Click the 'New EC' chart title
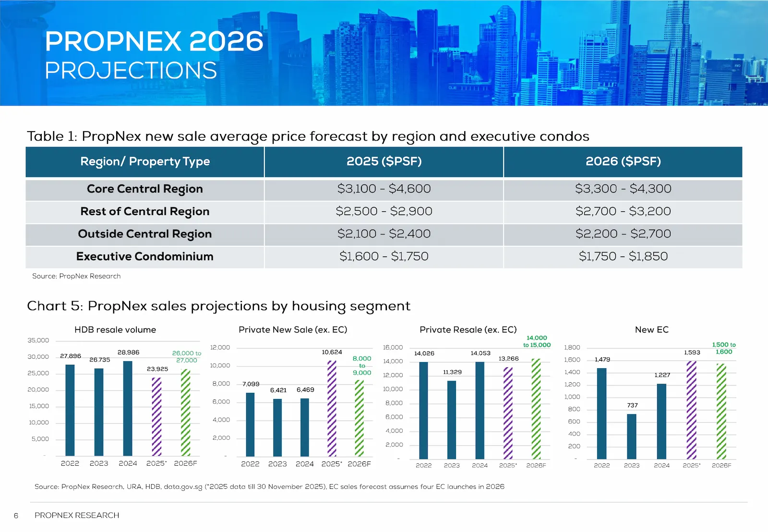The height and width of the screenshot is (532, 768). 652,330
